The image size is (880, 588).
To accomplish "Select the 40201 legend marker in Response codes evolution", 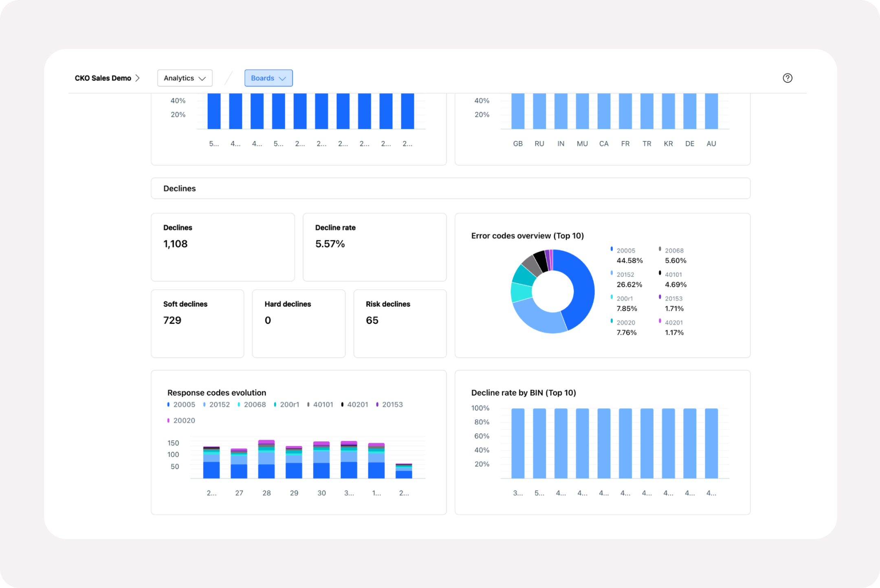I will [x=343, y=404].
